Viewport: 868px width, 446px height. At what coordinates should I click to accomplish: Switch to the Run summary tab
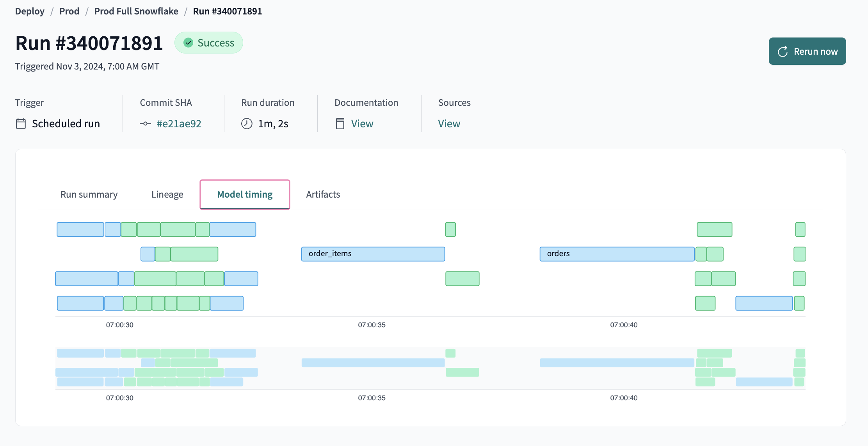click(89, 194)
